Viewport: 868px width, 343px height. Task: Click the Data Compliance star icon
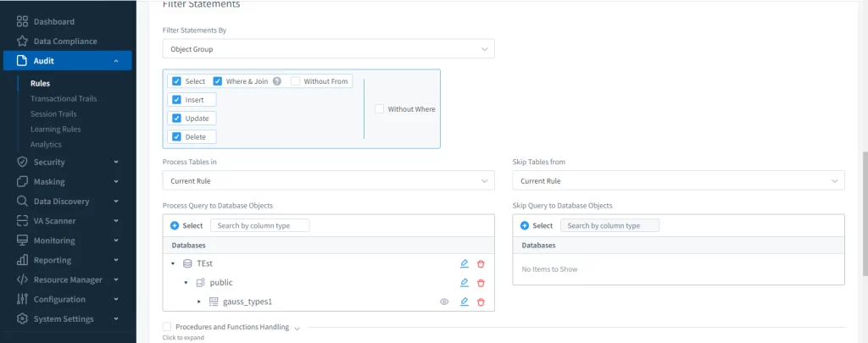point(23,41)
